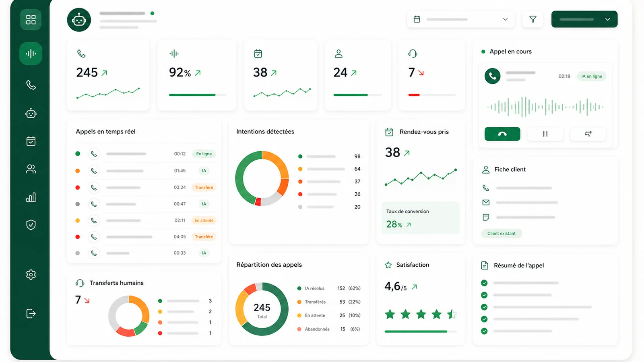This screenshot has width=644, height=362.
Task: Click the note icon in Fiche client
Action: (486, 217)
